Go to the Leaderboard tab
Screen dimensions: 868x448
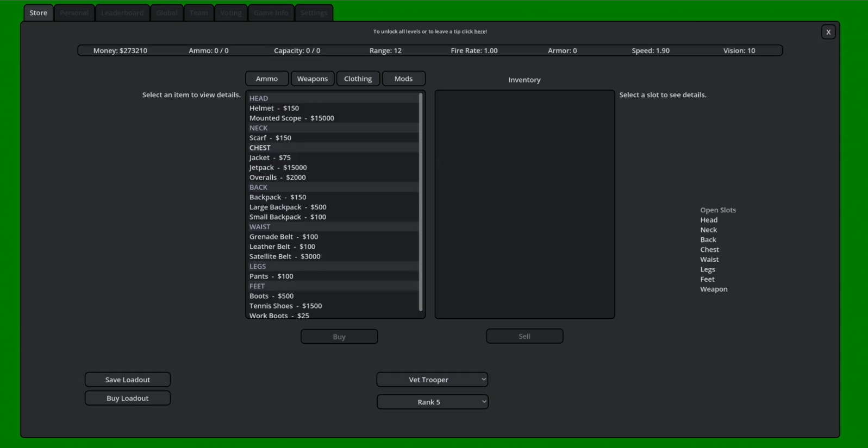(122, 12)
